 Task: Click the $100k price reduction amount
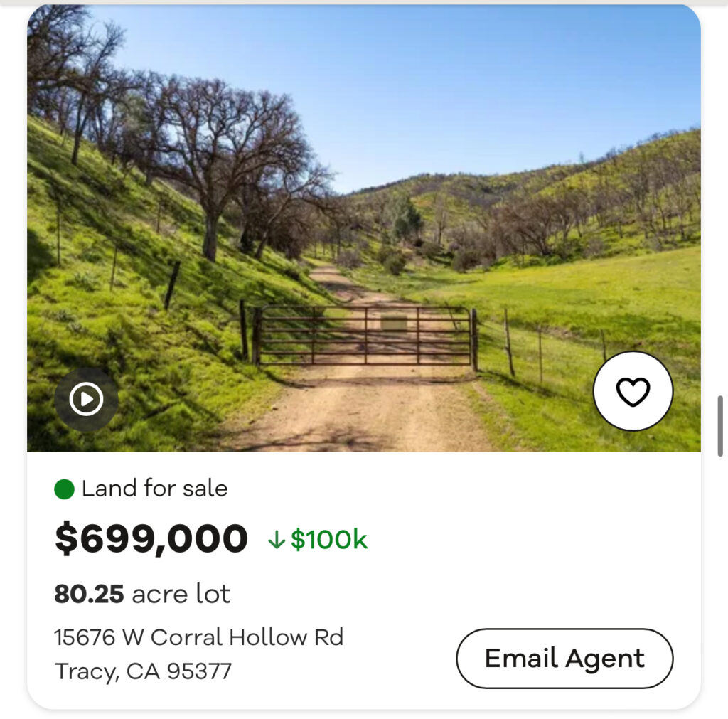[x=328, y=540]
